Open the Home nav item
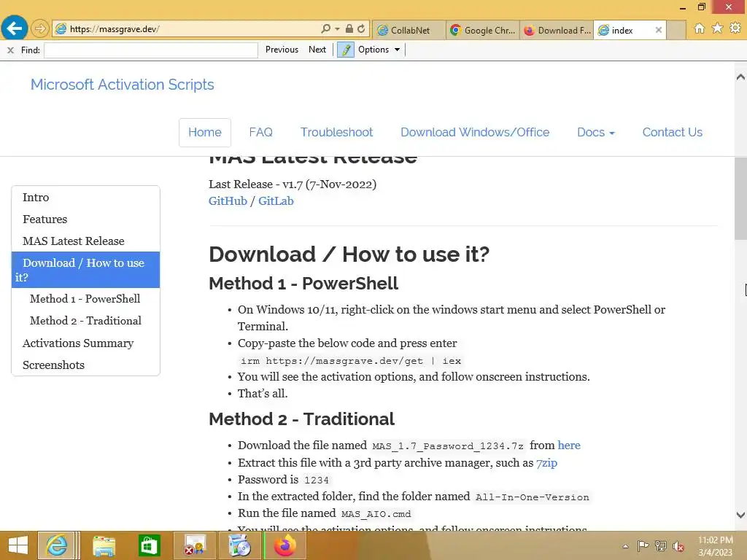 pyautogui.click(x=205, y=133)
